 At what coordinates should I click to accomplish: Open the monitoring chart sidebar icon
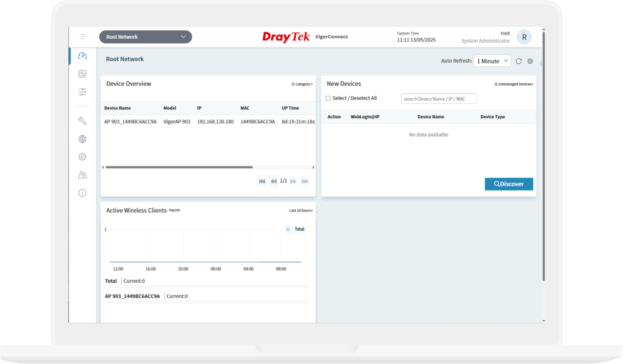point(83,74)
